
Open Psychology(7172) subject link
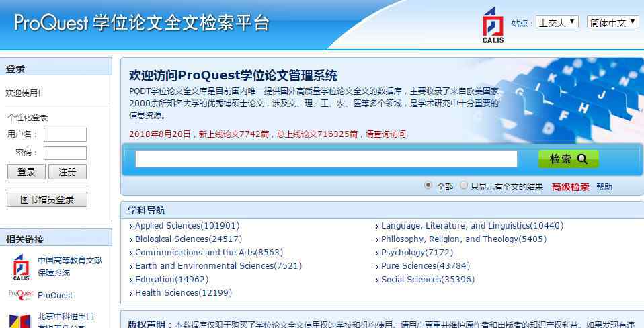coord(417,253)
